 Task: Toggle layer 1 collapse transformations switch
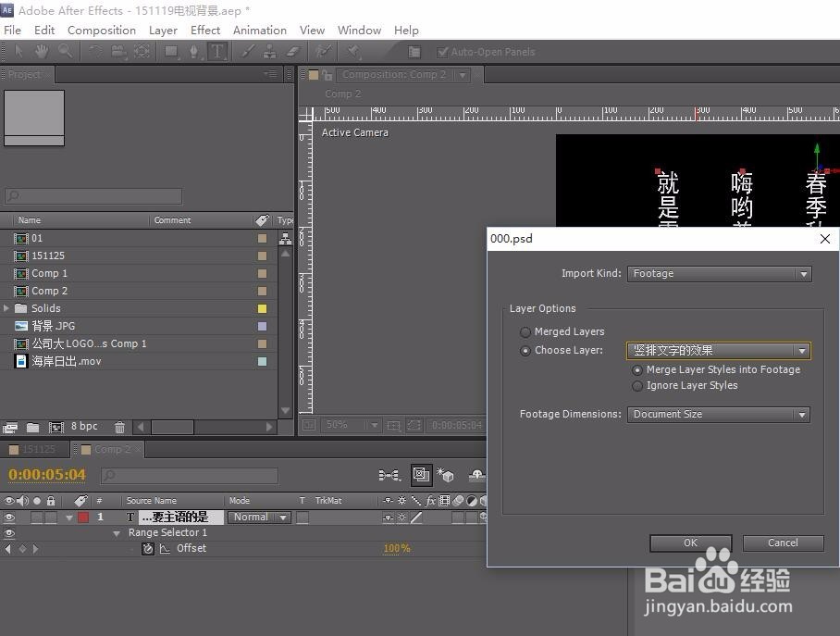[x=401, y=518]
